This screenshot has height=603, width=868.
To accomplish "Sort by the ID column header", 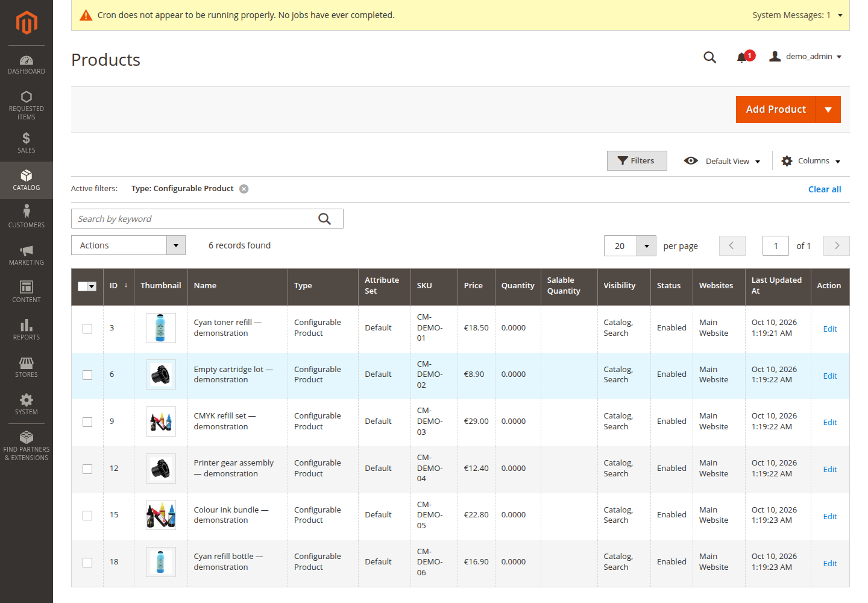I will click(118, 286).
